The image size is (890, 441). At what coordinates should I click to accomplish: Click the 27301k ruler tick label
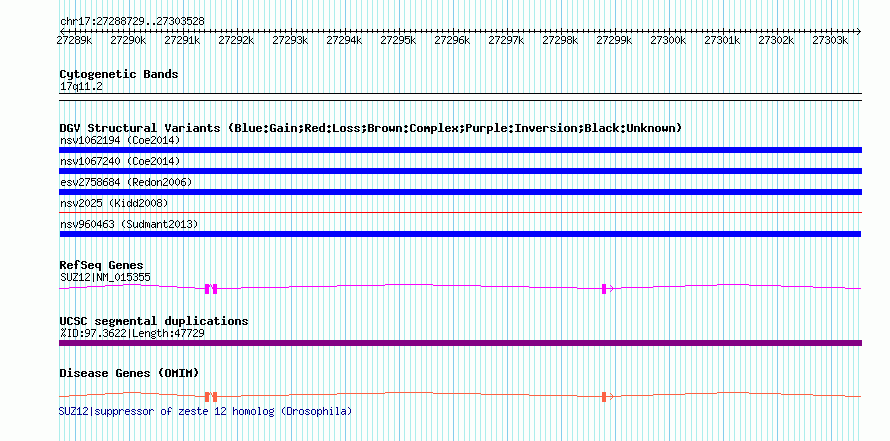[723, 40]
